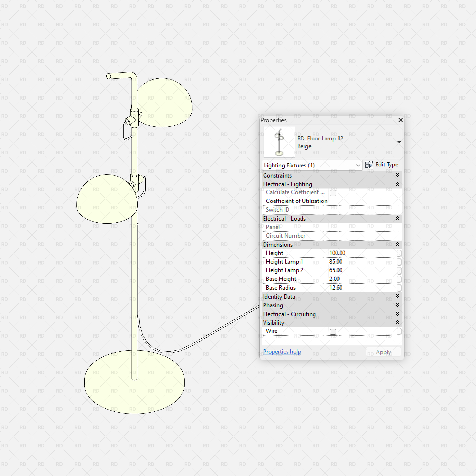Toggle the Wire visibility checkbox
This screenshot has height=476, width=476.
coord(333,332)
